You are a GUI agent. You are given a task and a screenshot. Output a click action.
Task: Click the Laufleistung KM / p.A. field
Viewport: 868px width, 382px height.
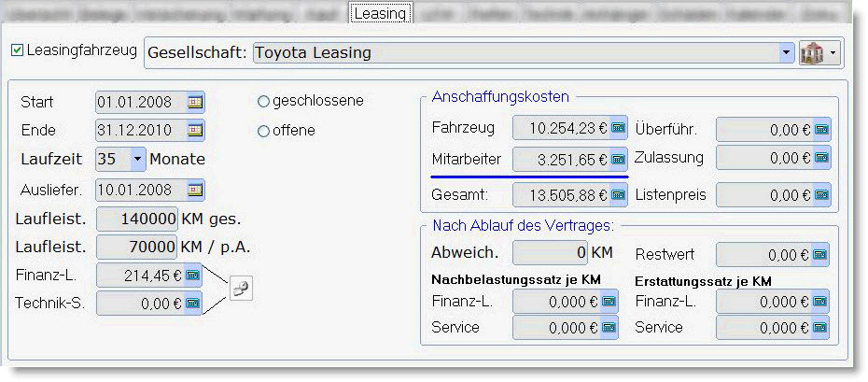[138, 247]
